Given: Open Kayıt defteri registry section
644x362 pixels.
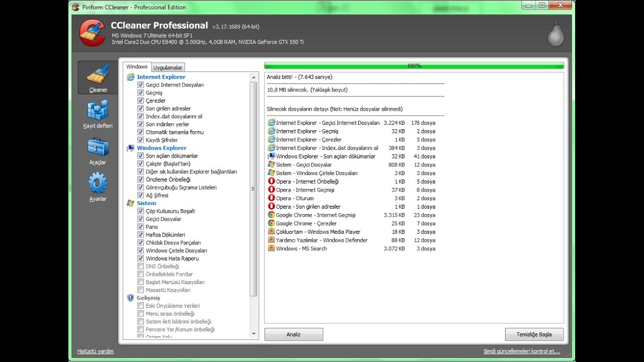Looking at the screenshot, I should 98,114.
